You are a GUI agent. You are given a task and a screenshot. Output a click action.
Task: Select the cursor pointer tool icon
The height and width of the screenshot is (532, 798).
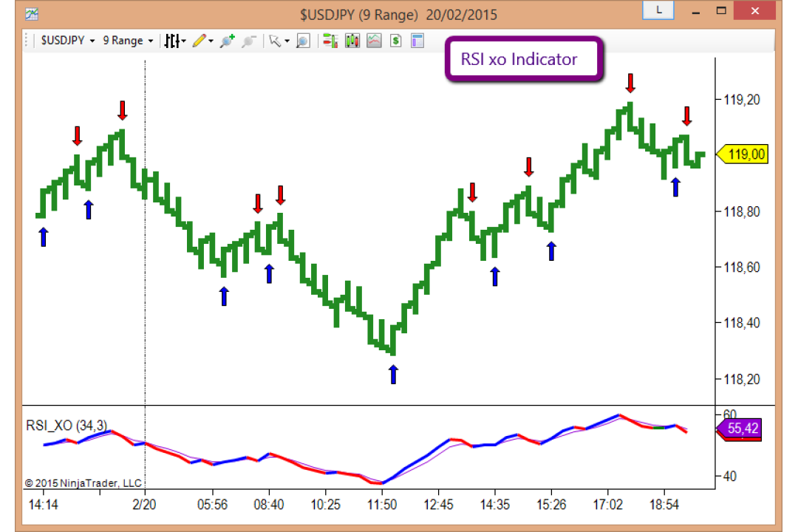(275, 41)
